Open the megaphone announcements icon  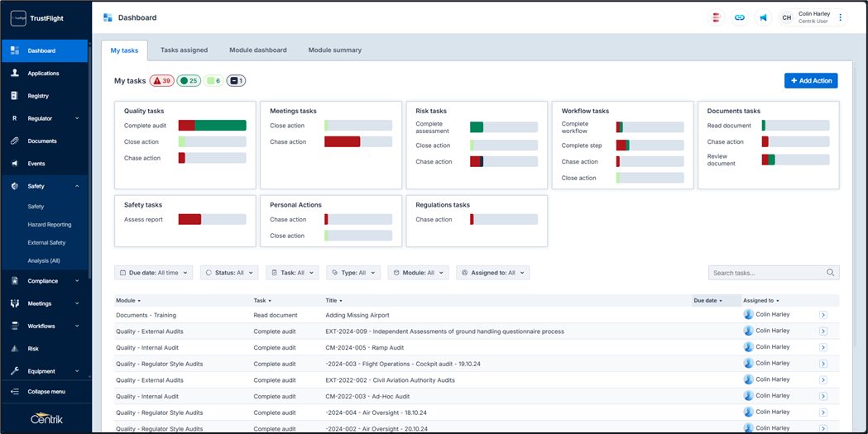click(x=763, y=17)
